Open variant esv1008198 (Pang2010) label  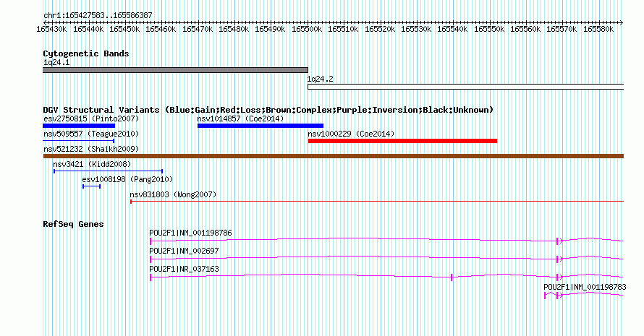127,179
